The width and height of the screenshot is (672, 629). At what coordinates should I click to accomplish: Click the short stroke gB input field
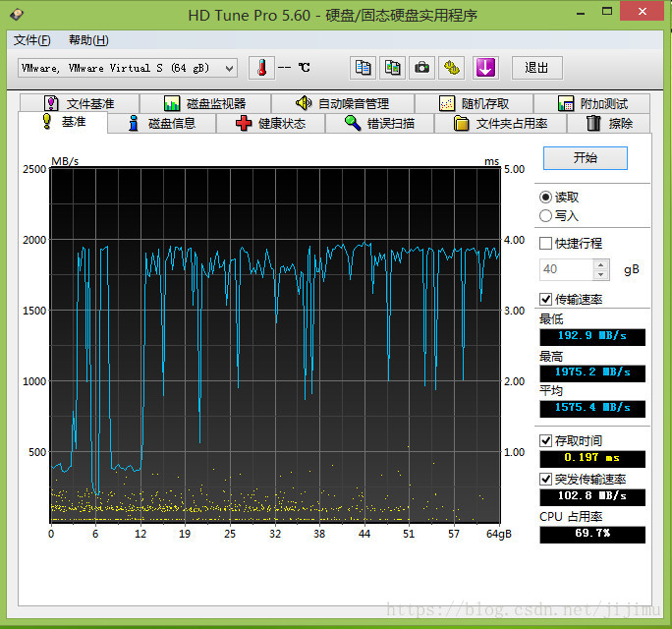pyautogui.click(x=567, y=269)
